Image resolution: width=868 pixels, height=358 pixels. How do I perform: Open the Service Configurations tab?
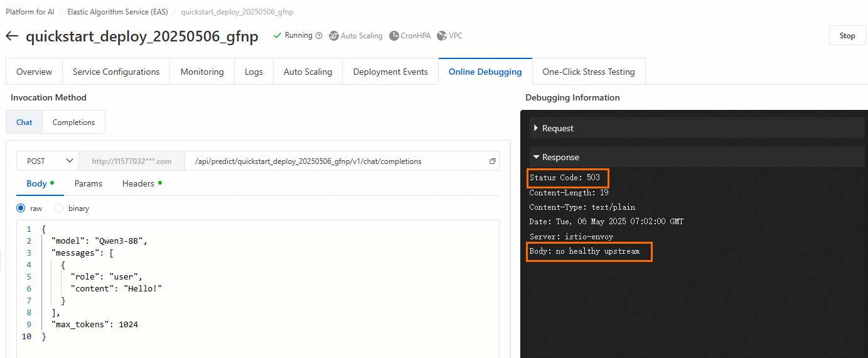click(x=116, y=72)
